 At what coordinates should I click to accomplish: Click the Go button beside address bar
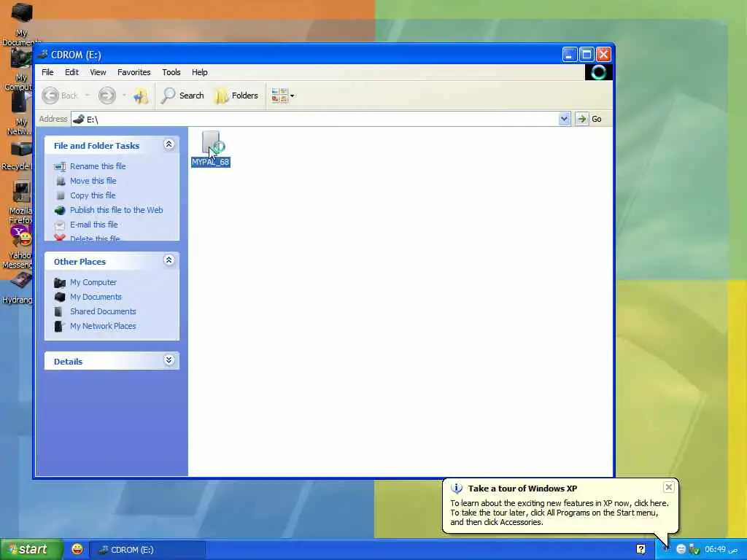(x=589, y=119)
